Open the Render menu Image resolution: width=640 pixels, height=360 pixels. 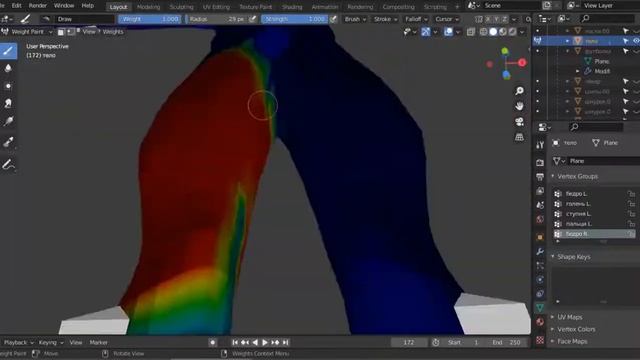point(38,6)
